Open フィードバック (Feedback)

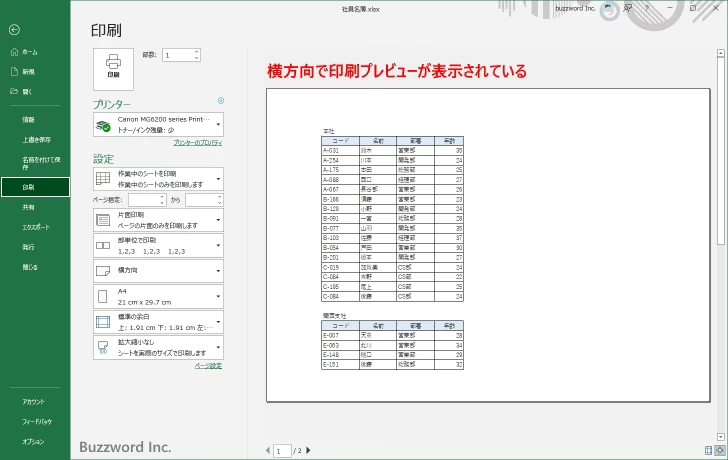[x=35, y=422]
